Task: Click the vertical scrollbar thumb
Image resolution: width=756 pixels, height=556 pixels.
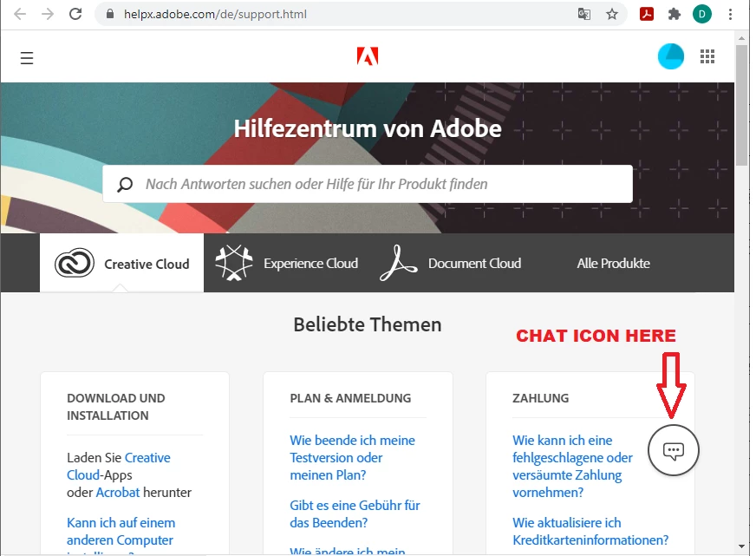Action: (741, 104)
